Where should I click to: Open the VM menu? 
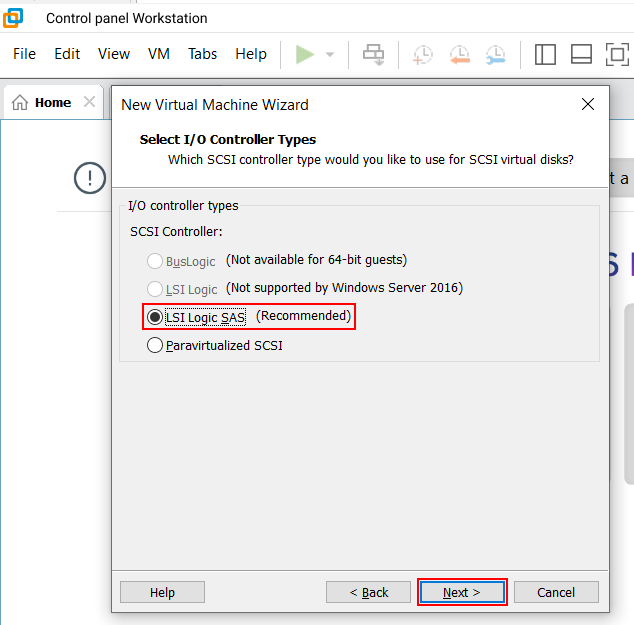[x=159, y=54]
